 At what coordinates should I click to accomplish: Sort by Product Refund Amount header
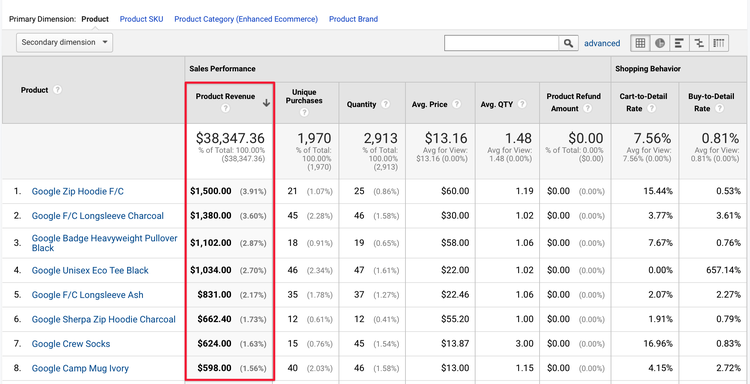coord(574,102)
